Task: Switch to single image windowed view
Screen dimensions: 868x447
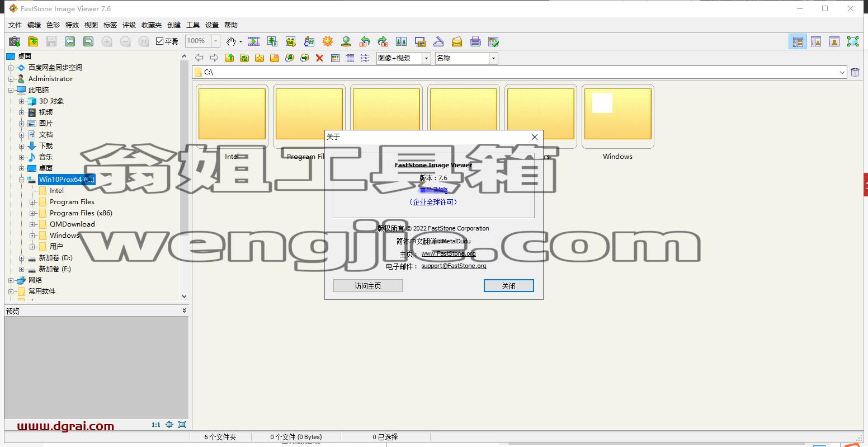Action: (834, 41)
